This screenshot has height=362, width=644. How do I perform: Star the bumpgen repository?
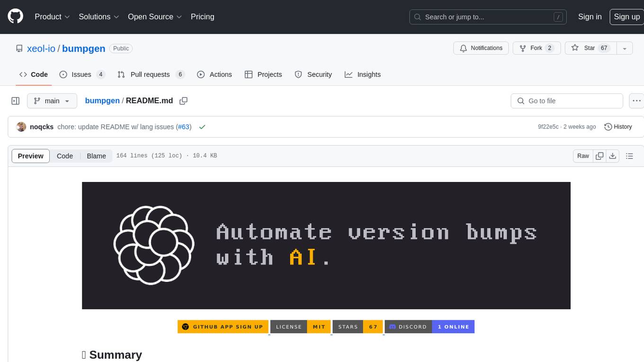pos(590,48)
